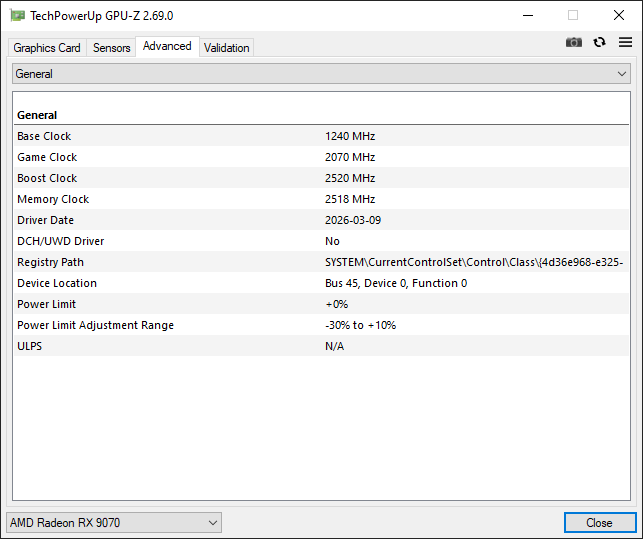643x539 pixels.
Task: Click the bold General section header
Action: 37,115
